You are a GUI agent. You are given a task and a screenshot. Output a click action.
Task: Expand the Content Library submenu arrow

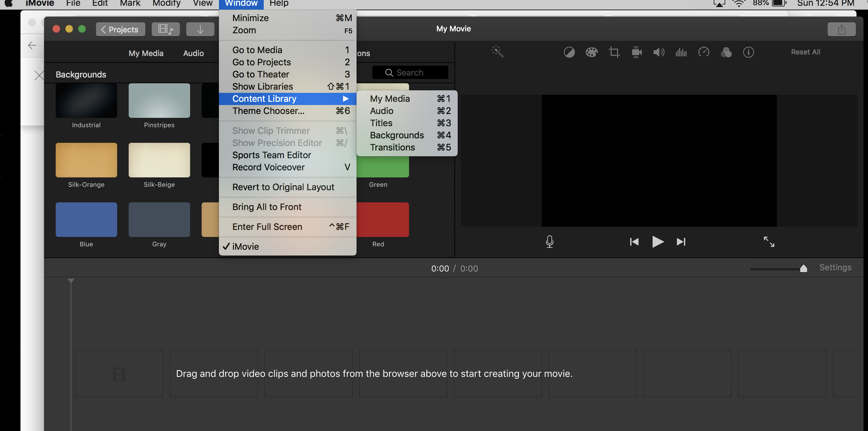pos(345,99)
